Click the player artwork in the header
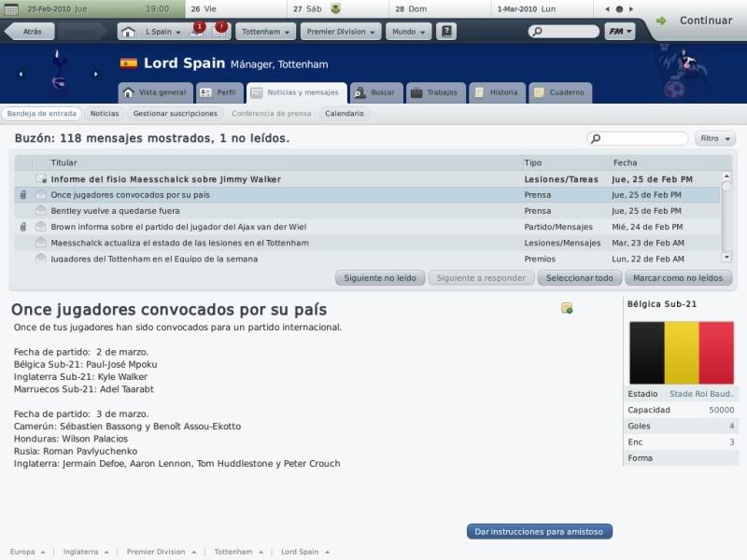The width and height of the screenshot is (747, 560). (x=684, y=72)
